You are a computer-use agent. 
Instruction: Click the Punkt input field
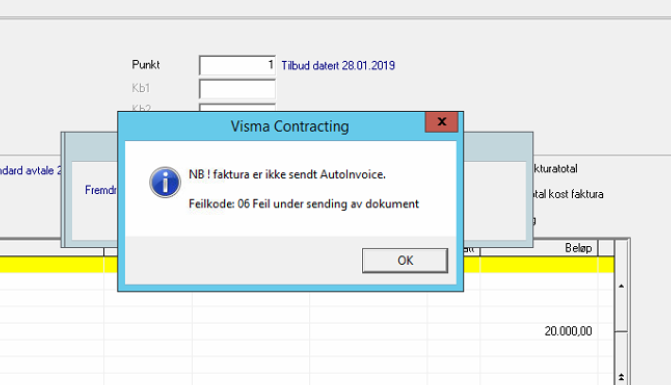point(238,65)
